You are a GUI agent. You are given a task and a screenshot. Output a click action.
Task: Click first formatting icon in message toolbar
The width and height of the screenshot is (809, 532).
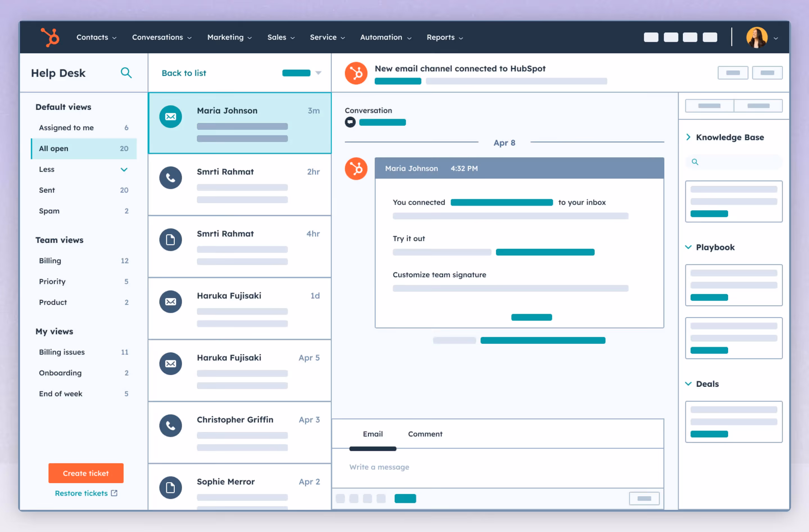point(340,499)
